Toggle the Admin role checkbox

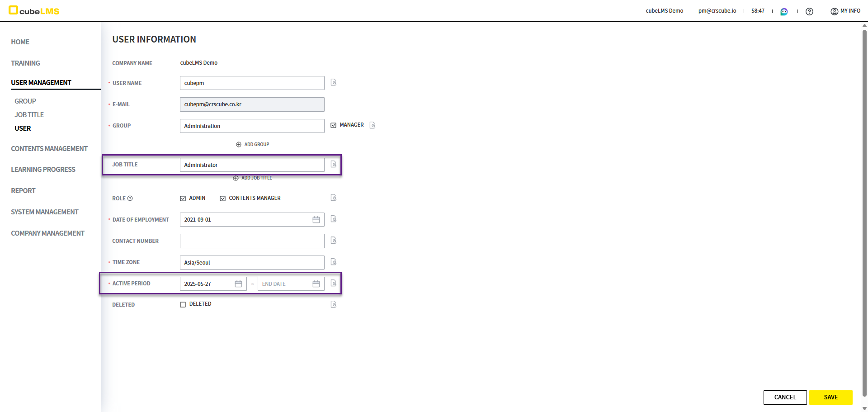click(x=183, y=199)
